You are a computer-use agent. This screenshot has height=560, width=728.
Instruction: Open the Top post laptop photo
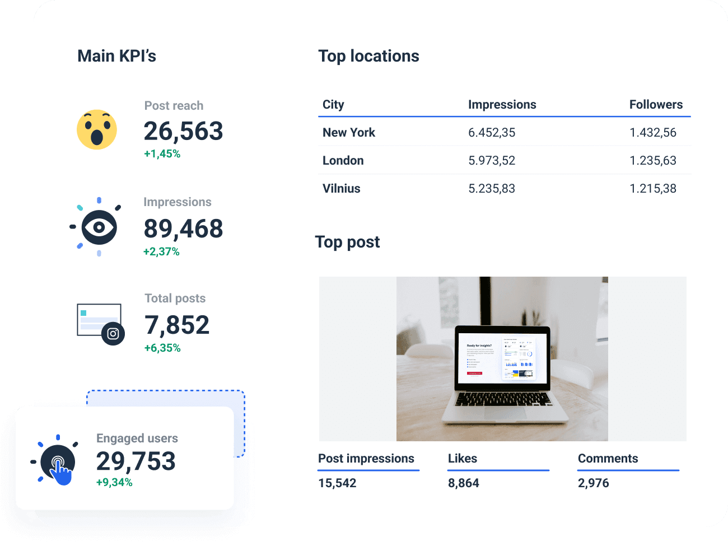point(502,358)
